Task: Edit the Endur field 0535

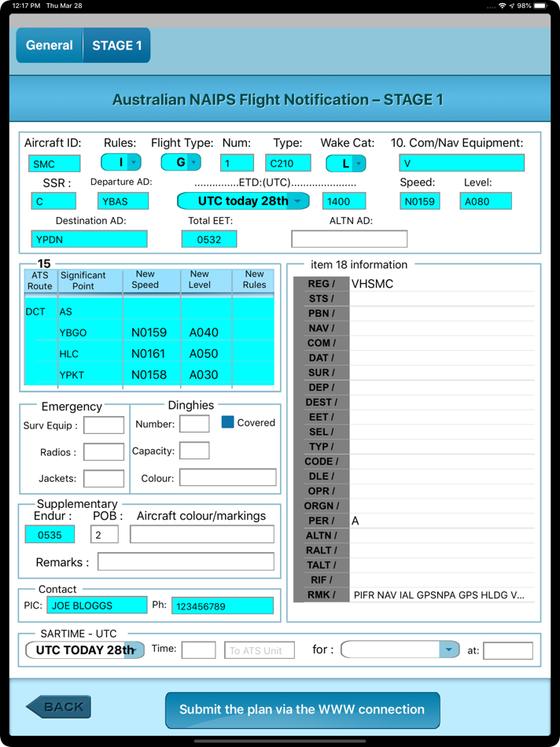Action: pyautogui.click(x=50, y=535)
